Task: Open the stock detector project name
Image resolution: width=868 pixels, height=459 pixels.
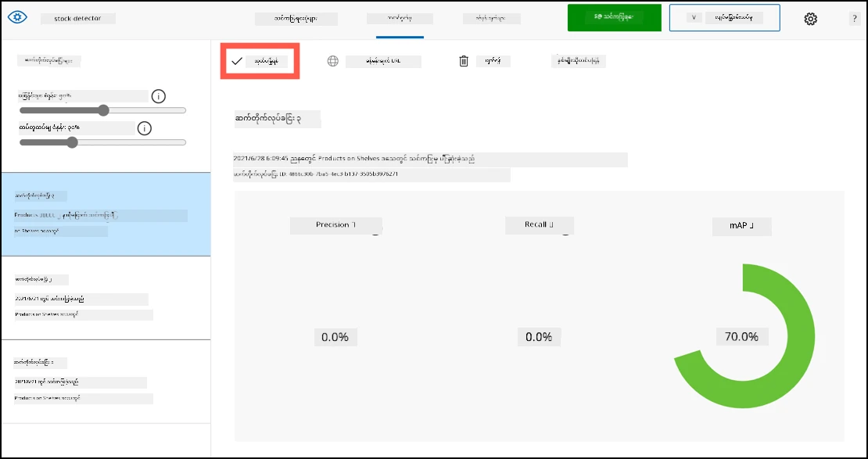Action: [78, 18]
